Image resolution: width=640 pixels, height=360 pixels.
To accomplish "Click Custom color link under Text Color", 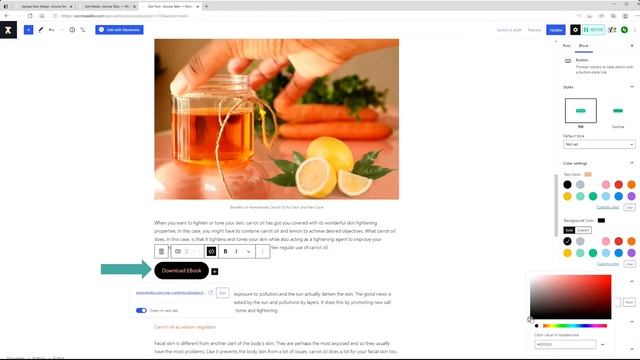I will (x=608, y=207).
